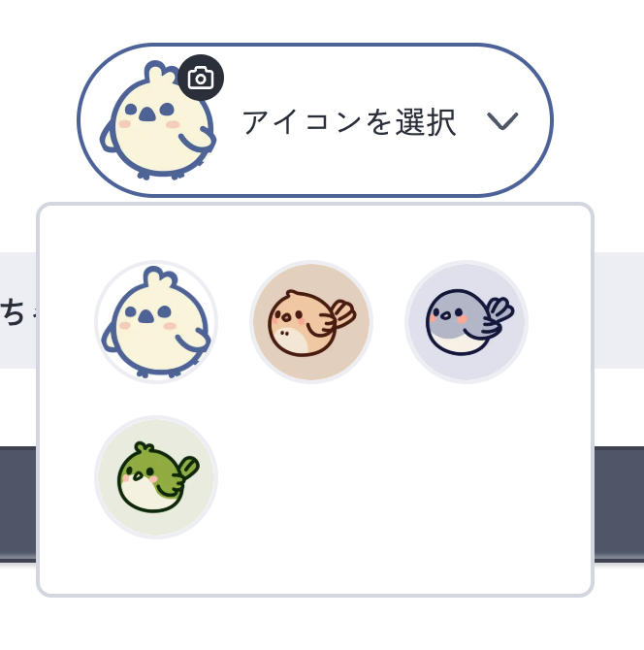This screenshot has width=644, height=650.
Task: Click the dark bar left of dropdown
Action: 18,504
